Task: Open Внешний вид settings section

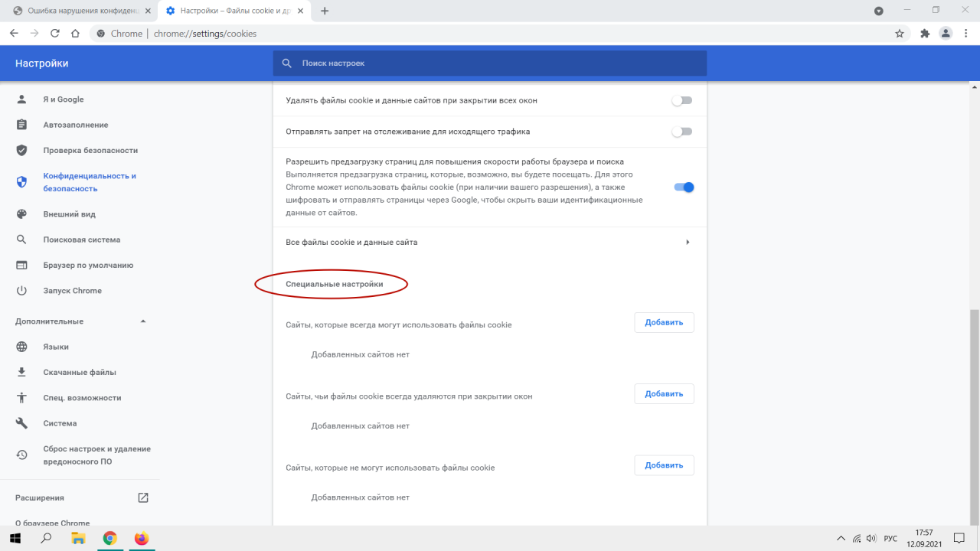Action: [69, 214]
